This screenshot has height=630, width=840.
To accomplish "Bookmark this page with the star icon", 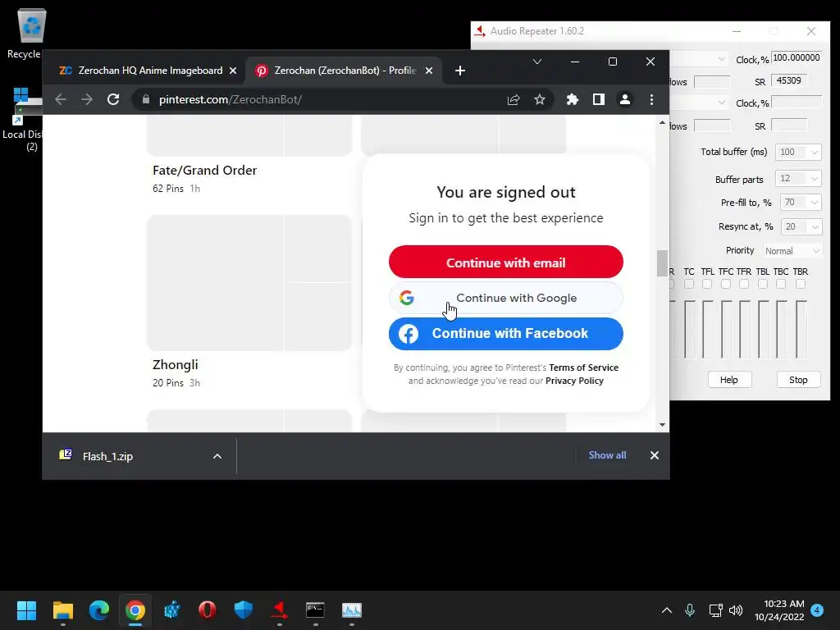I will (x=540, y=99).
